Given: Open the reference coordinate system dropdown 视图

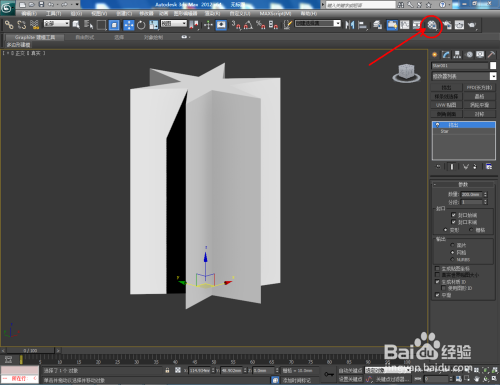Looking at the screenshot, I should click(174, 23).
